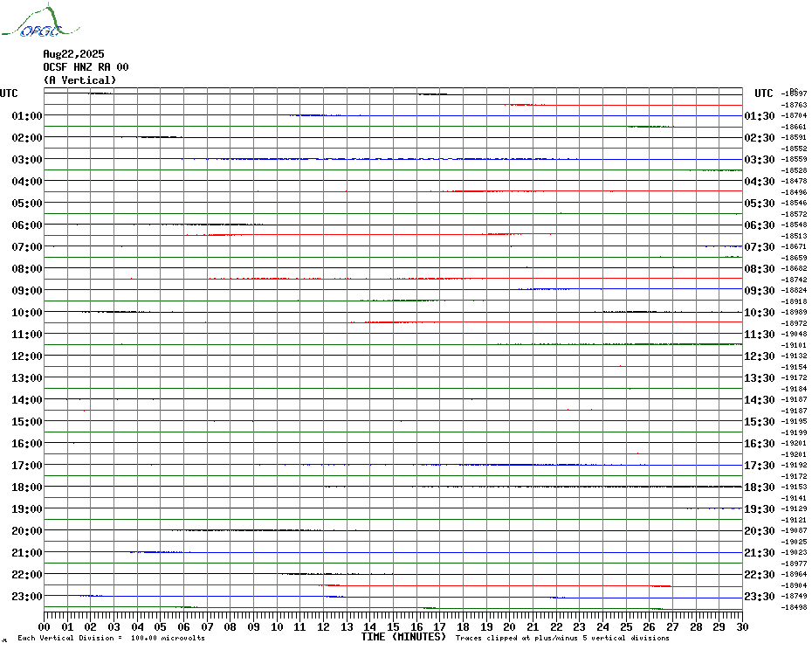This screenshot has width=812, height=650.
Task: Click the DC offset value -18964
Action: 794,574
